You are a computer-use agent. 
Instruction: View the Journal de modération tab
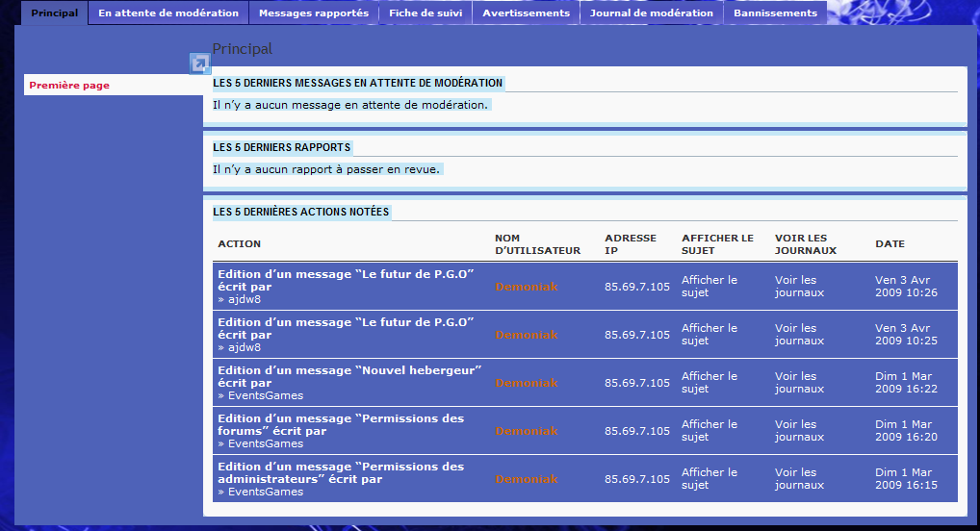point(652,13)
